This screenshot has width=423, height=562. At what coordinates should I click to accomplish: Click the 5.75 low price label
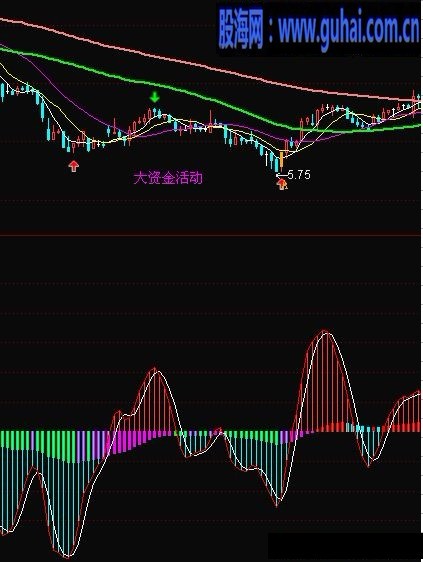point(299,175)
